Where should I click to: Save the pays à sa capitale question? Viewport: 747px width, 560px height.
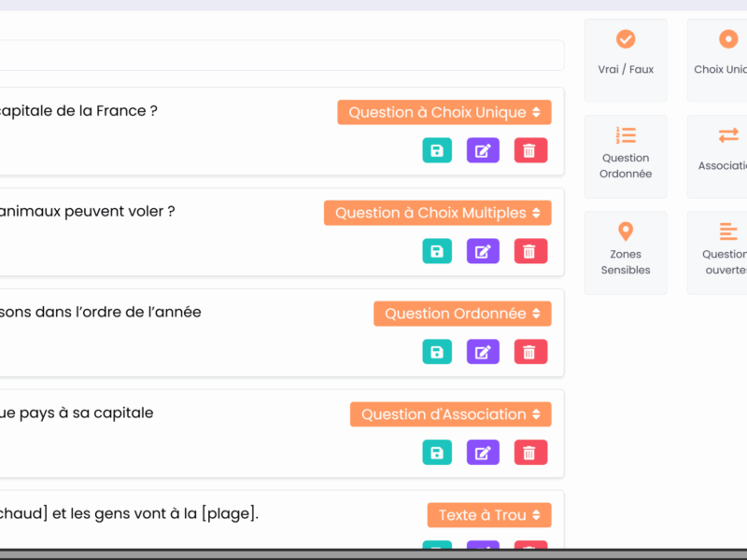coord(437,452)
